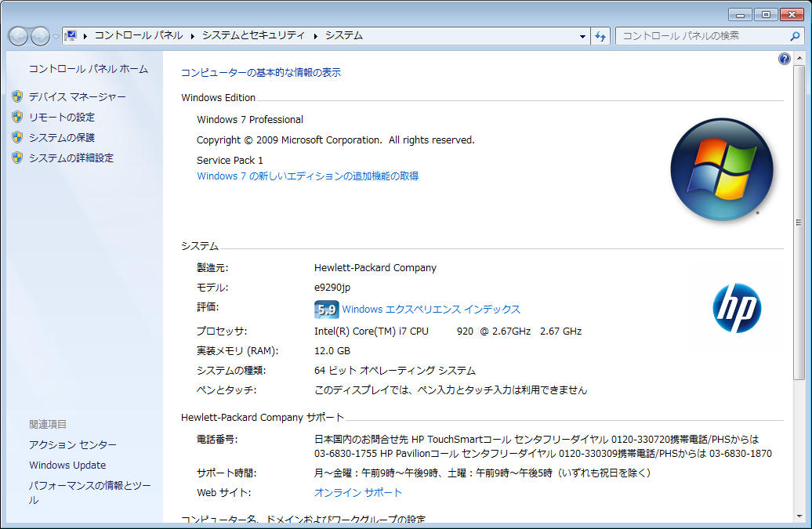Click the HP logo image
Image resolution: width=812 pixels, height=529 pixels.
coord(737,308)
